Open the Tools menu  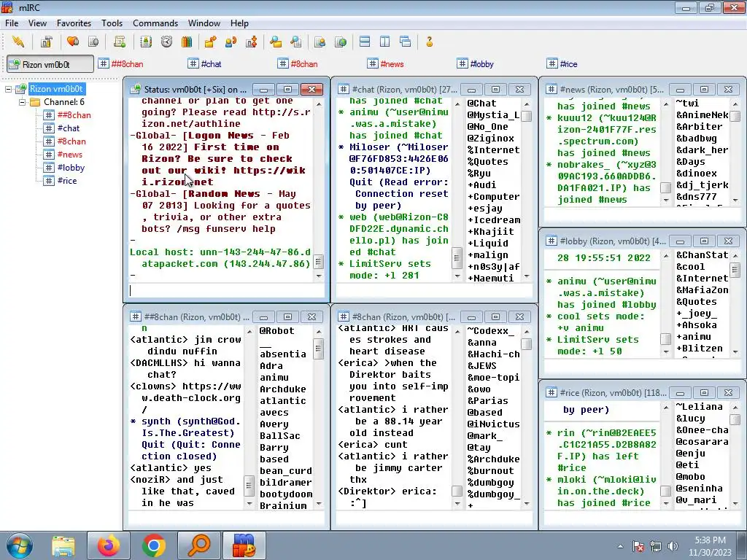[112, 23]
